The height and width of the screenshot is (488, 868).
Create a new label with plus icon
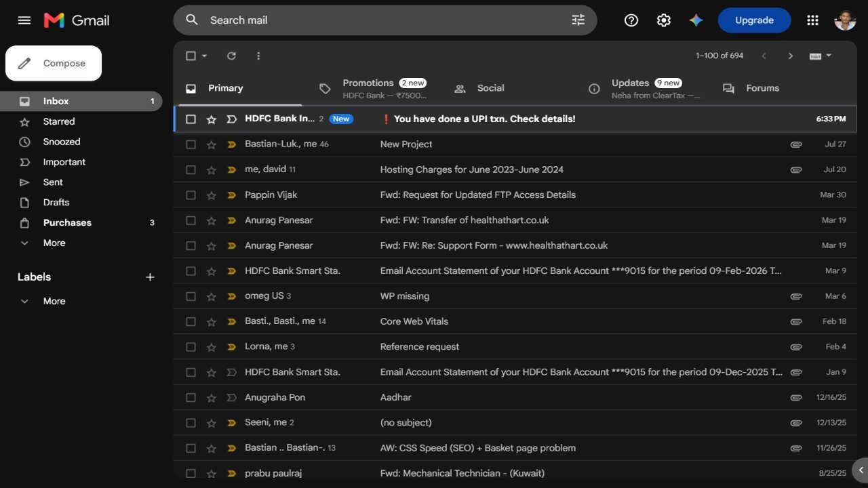click(x=151, y=277)
